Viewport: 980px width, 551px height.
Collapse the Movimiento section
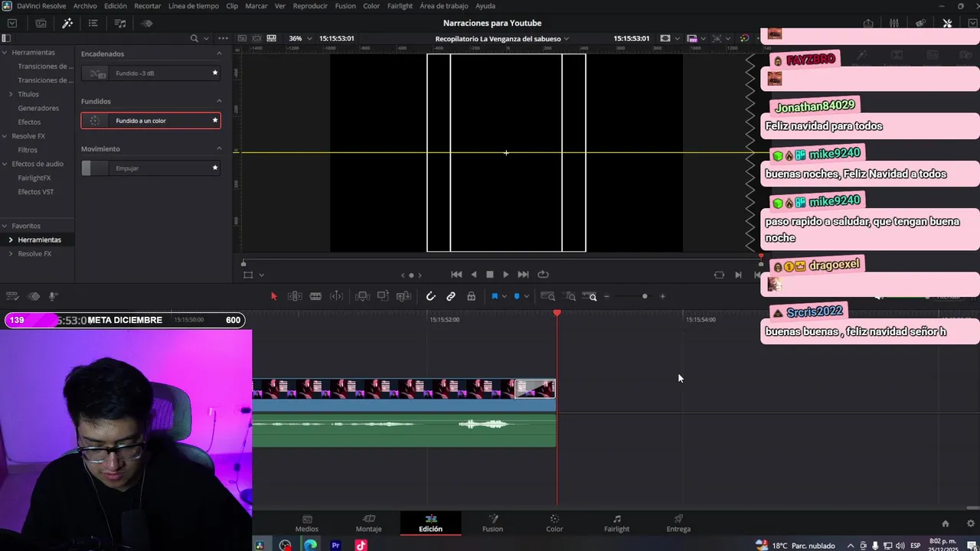(219, 148)
